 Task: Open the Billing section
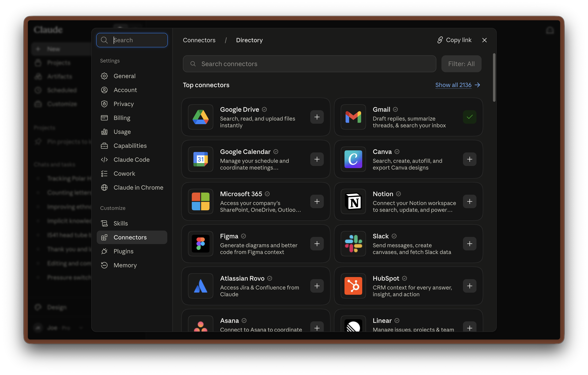click(132, 118)
